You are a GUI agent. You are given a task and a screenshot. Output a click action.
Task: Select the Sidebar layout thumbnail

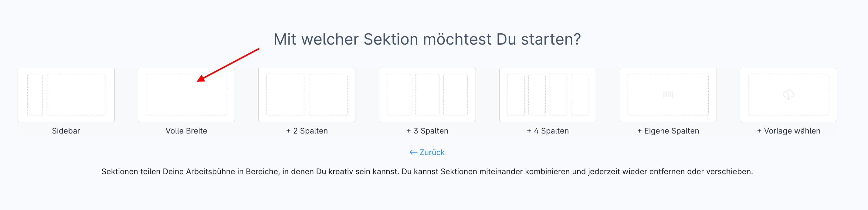pyautogui.click(x=66, y=95)
